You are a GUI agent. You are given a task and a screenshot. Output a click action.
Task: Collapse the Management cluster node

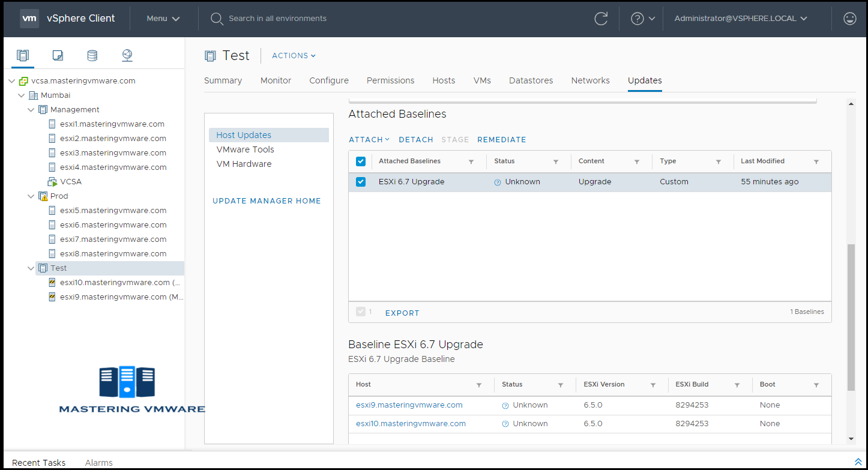click(31, 110)
